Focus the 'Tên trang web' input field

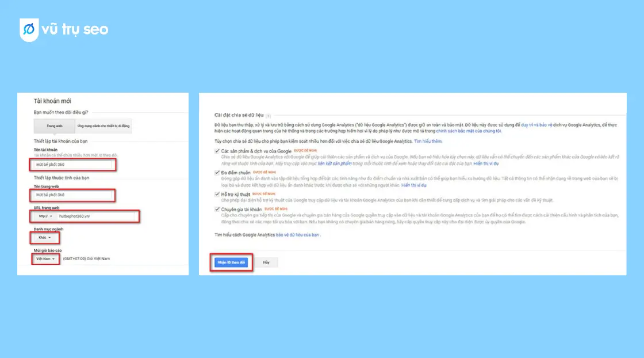coord(72,195)
